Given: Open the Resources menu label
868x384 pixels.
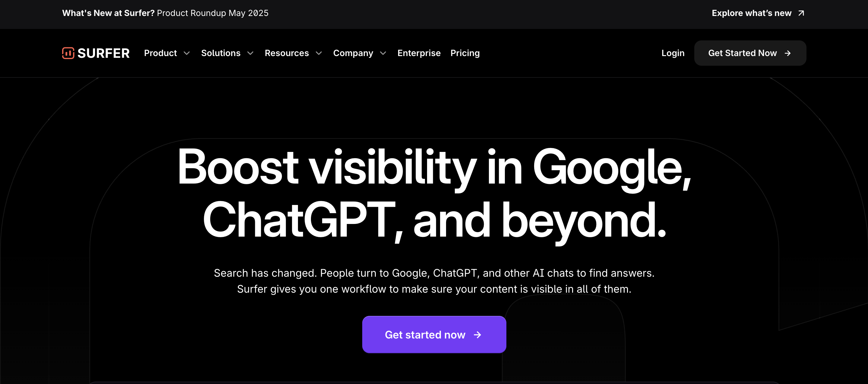Looking at the screenshot, I should click(x=287, y=53).
